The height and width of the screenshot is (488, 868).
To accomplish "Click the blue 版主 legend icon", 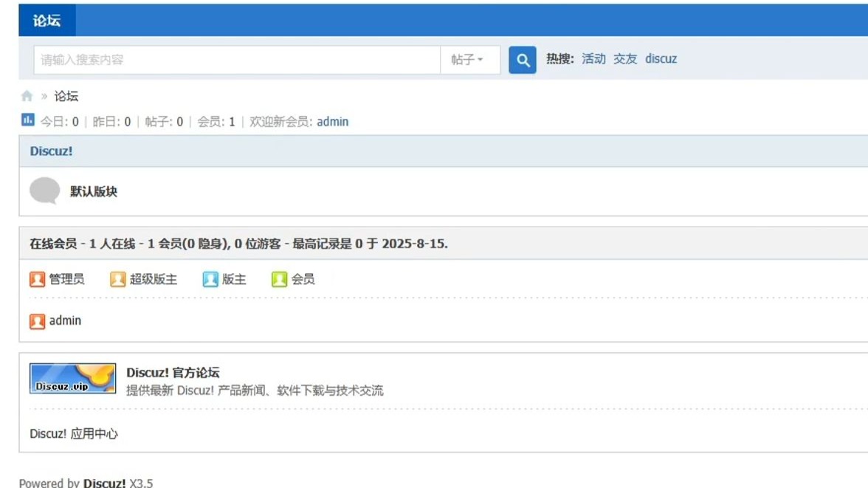I will coord(210,279).
